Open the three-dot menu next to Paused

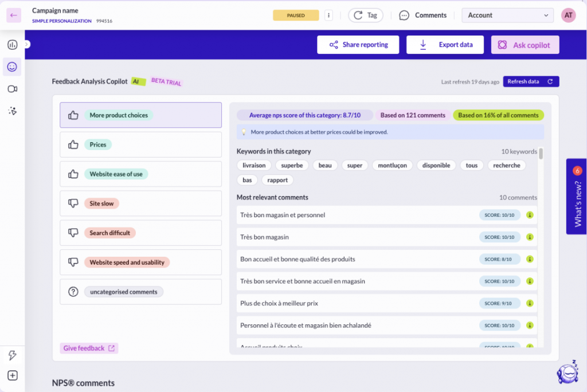pyautogui.click(x=328, y=15)
